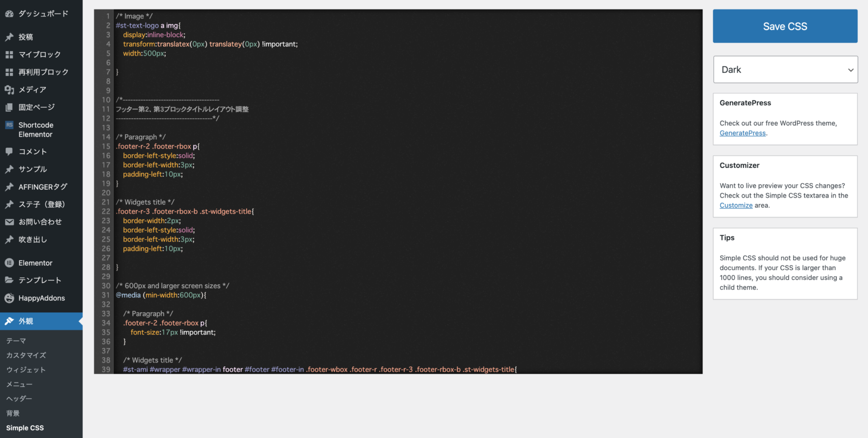The image size is (868, 438).
Task: Go to the ウィジェット submenu item
Action: coord(26,370)
